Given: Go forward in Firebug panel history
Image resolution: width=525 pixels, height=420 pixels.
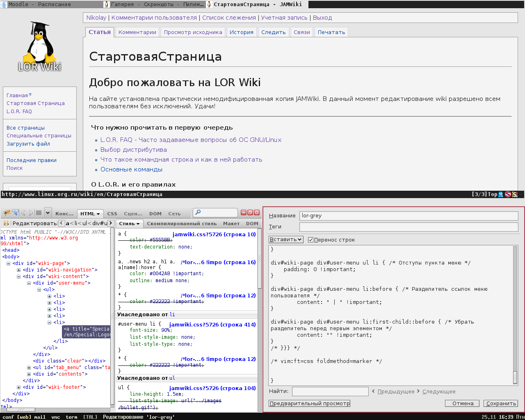Looking at the screenshot, I should [30, 213].
